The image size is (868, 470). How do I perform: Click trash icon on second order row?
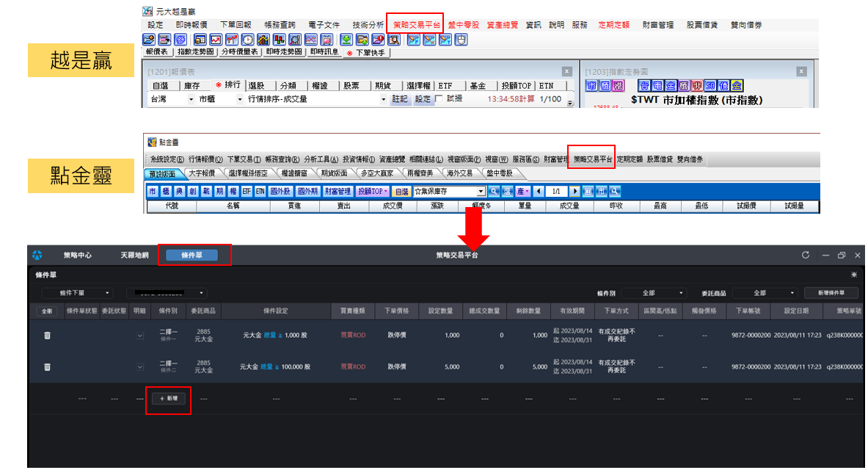pos(47,366)
